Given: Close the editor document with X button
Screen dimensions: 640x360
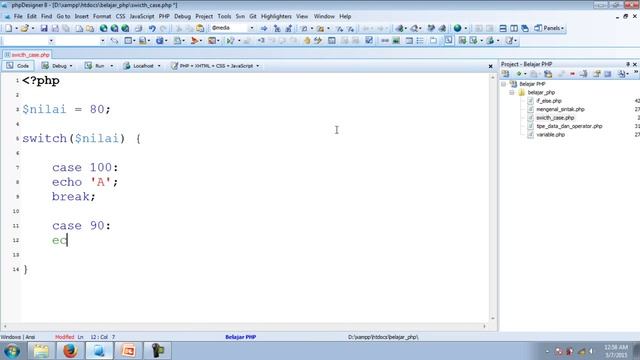Looking at the screenshot, I should point(491,66).
